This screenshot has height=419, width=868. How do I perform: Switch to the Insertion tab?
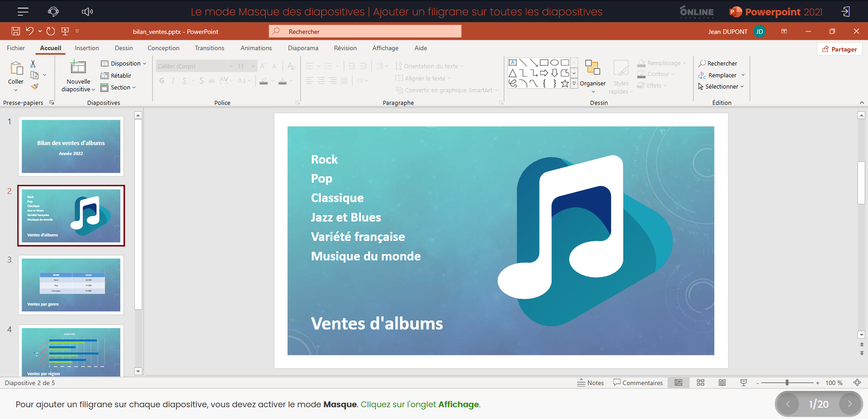[87, 48]
